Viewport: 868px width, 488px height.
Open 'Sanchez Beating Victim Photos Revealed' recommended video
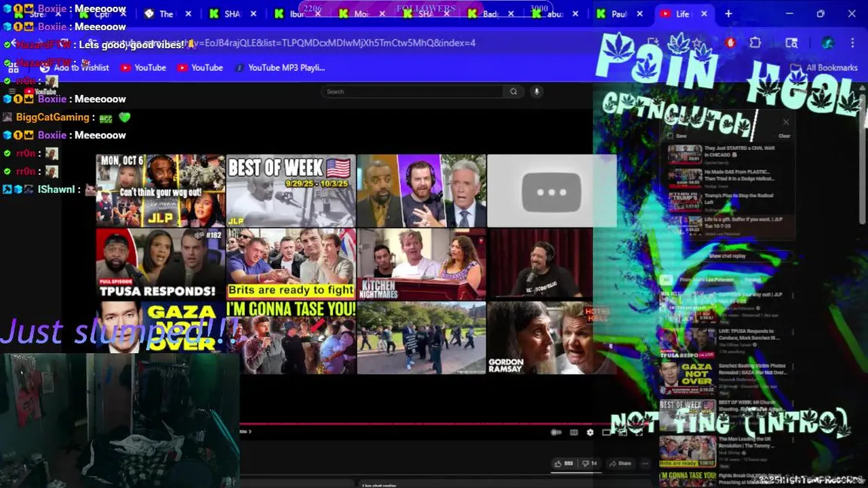pos(726,378)
